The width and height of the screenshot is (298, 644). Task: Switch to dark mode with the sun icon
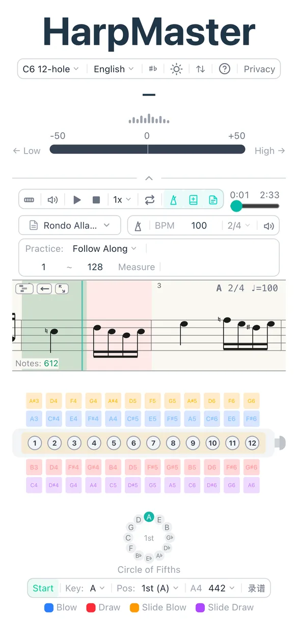(176, 69)
